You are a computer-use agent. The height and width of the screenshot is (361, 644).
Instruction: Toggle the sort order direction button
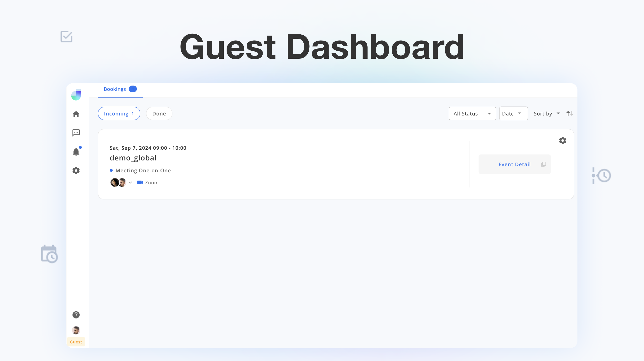(570, 113)
